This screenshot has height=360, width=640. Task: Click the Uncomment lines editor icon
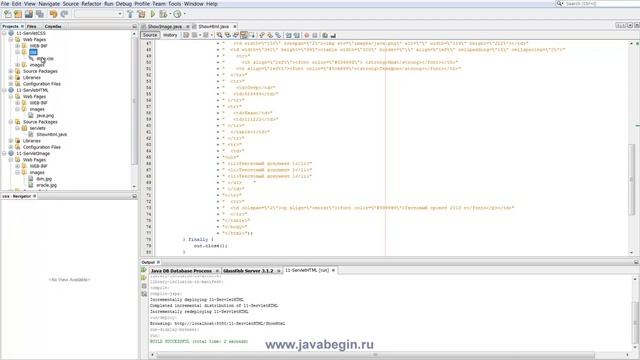(333, 35)
